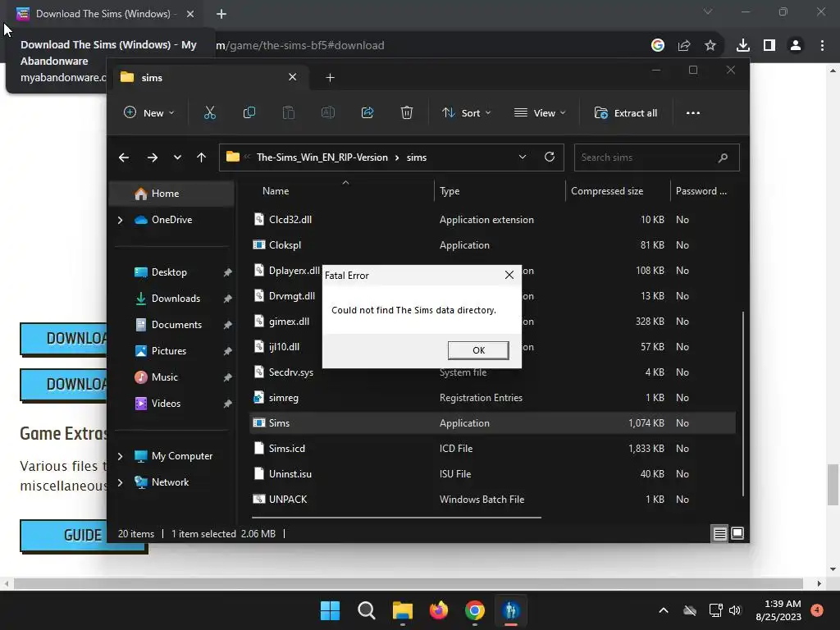The image size is (840, 630).
Task: Toggle Chrome side panel icon
Action: [769, 46]
